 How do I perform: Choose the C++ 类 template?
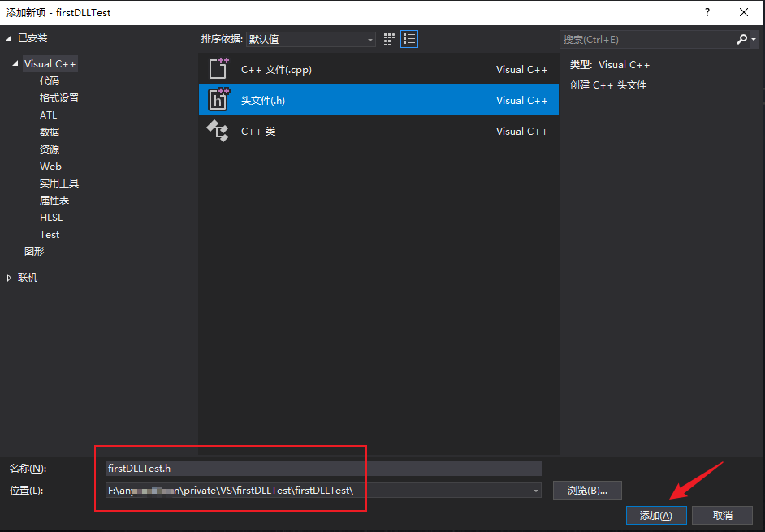pos(378,131)
